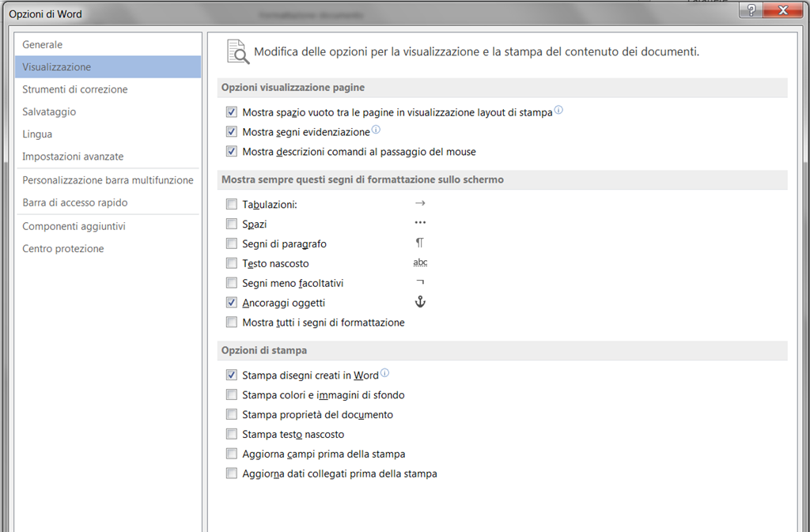This screenshot has height=532, width=810.
Task: Click the help question mark button in the title bar
Action: (751, 10)
